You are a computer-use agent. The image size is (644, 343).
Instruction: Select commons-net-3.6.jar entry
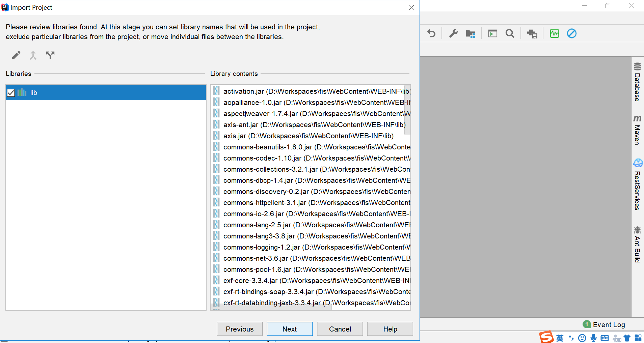click(x=312, y=258)
